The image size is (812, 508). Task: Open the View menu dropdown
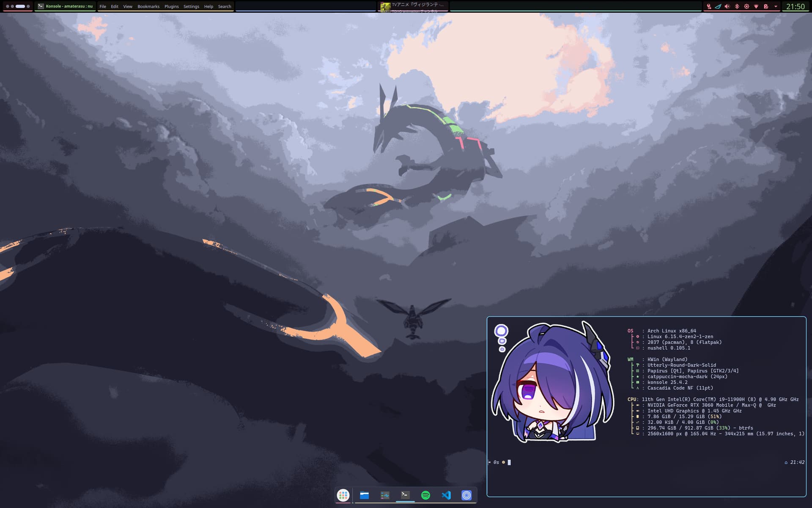pyautogui.click(x=128, y=6)
